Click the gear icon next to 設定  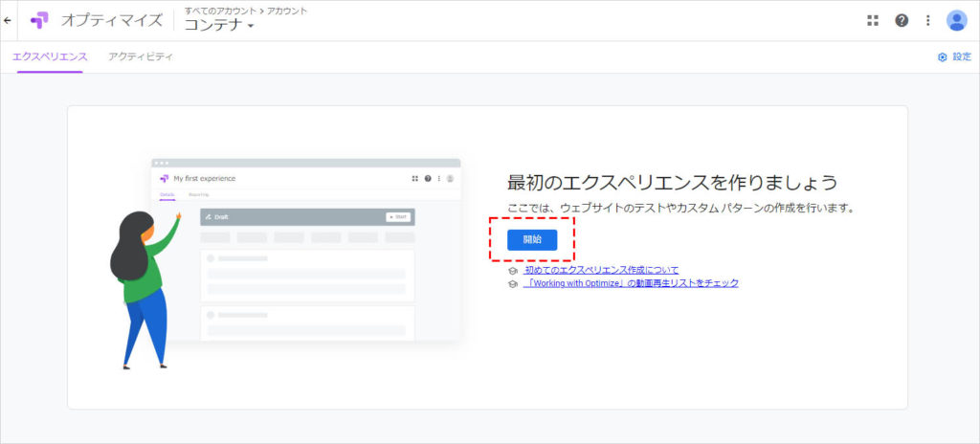tap(942, 57)
